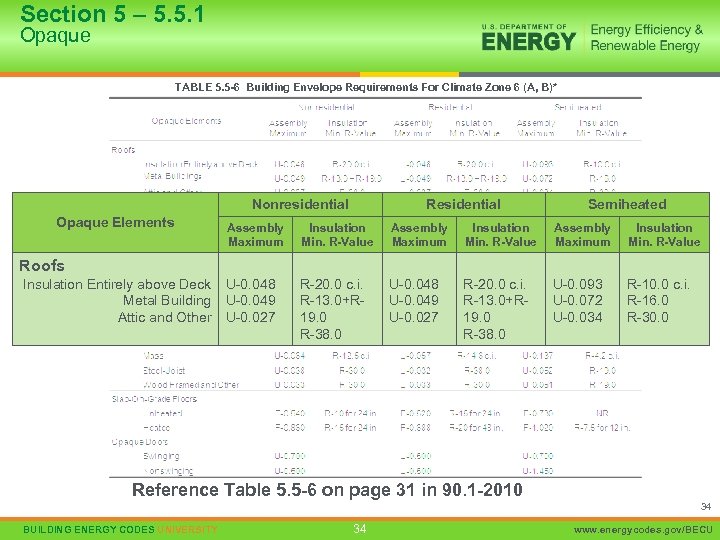The image size is (720, 540).
Task: Select 'Energy Efficiency & Renewable Energy' text
Action: tap(647, 38)
